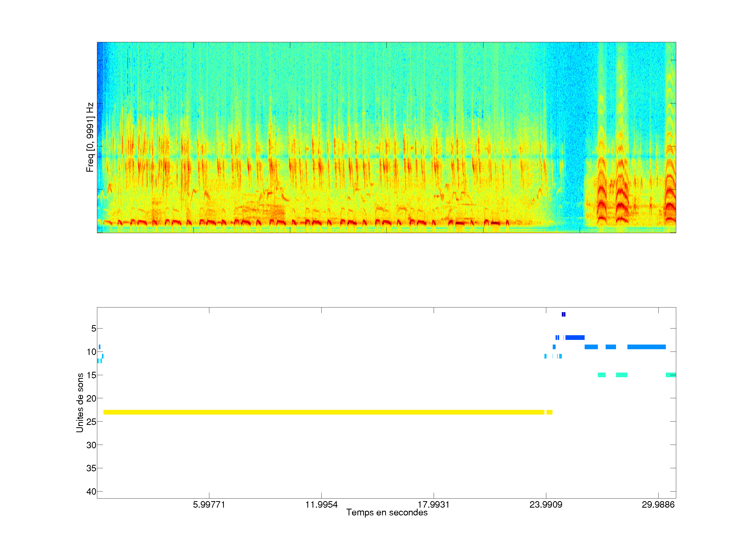Screen dimensions: 747x560
Task: Click the 'Temps en secondes' axis label
Action: 387,512
